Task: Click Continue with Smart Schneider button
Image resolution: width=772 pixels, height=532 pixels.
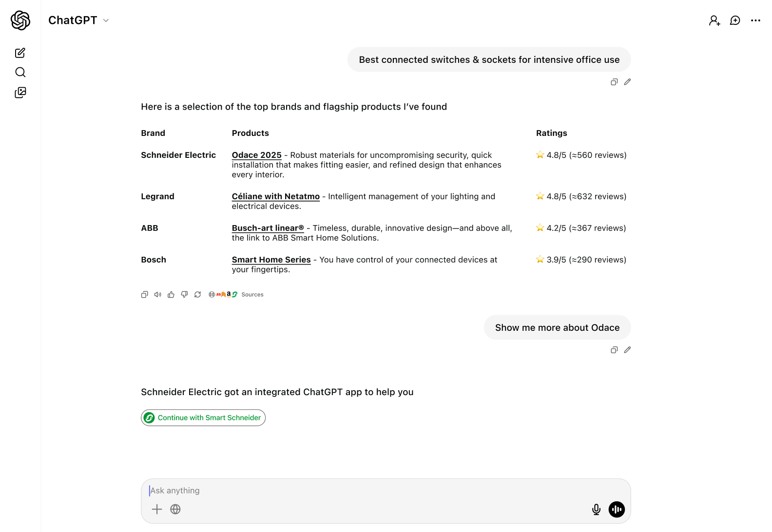Action: click(203, 418)
